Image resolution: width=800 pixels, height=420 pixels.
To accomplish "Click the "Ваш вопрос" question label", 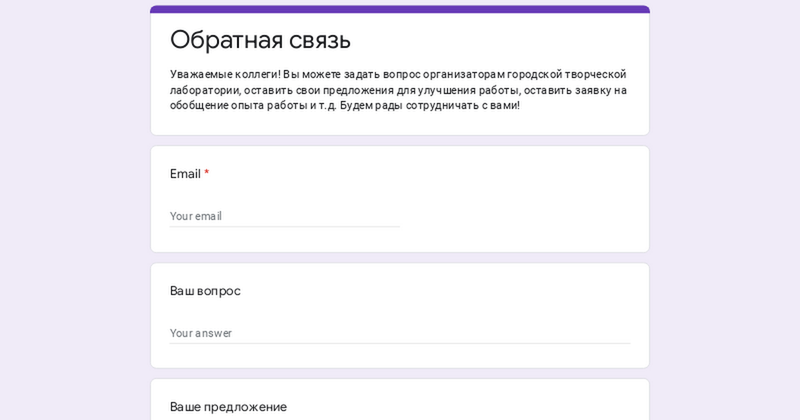I will pyautogui.click(x=205, y=291).
